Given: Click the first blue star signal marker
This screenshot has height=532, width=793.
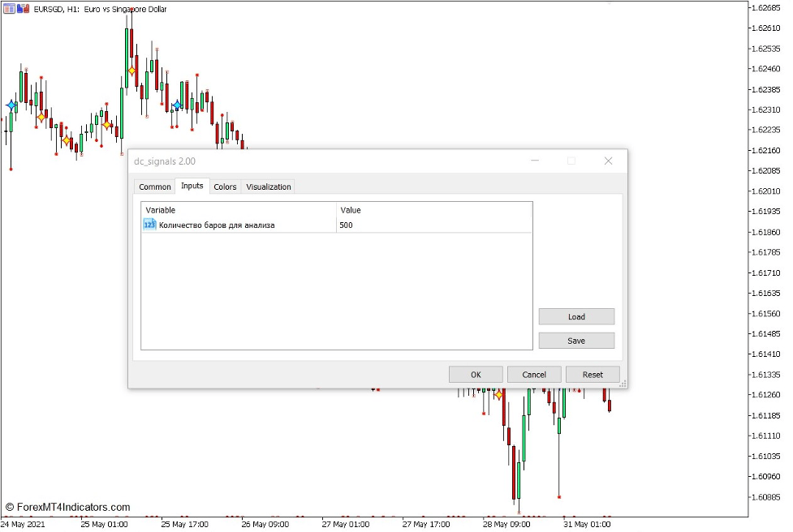Looking at the screenshot, I should click(x=11, y=105).
